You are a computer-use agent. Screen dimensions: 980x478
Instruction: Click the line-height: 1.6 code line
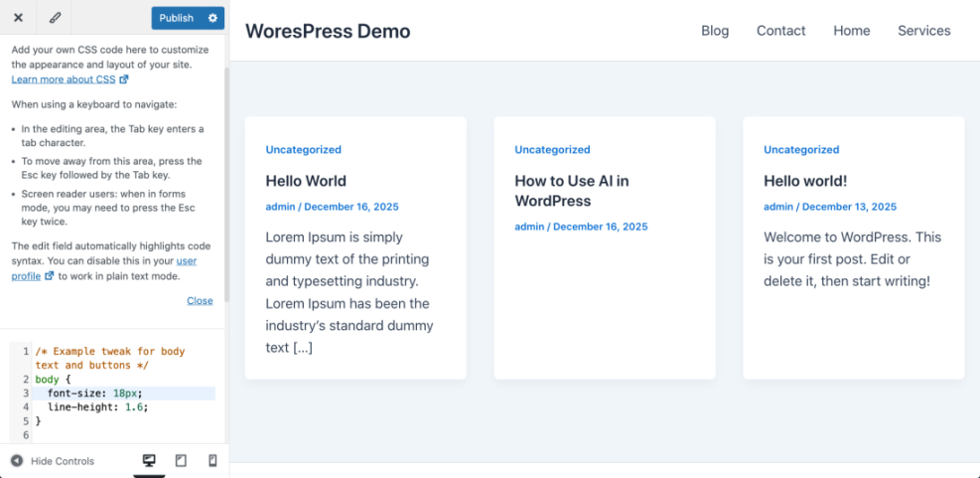coord(98,406)
